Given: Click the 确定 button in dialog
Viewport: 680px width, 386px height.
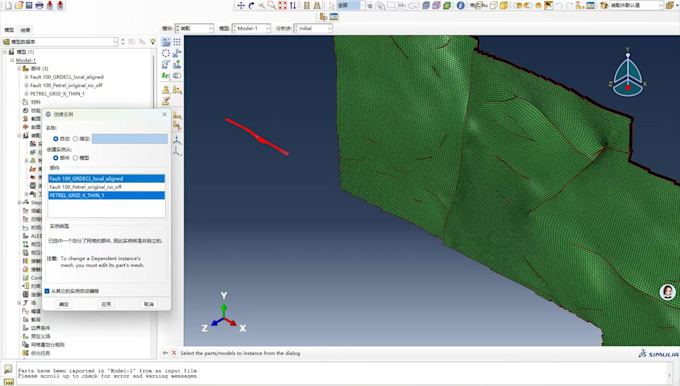Looking at the screenshot, I should click(64, 304).
